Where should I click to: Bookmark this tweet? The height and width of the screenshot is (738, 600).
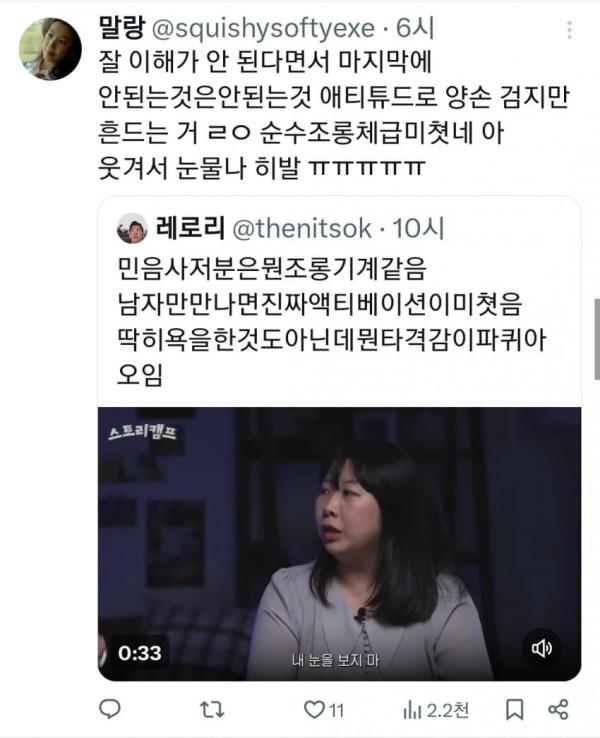(514, 709)
